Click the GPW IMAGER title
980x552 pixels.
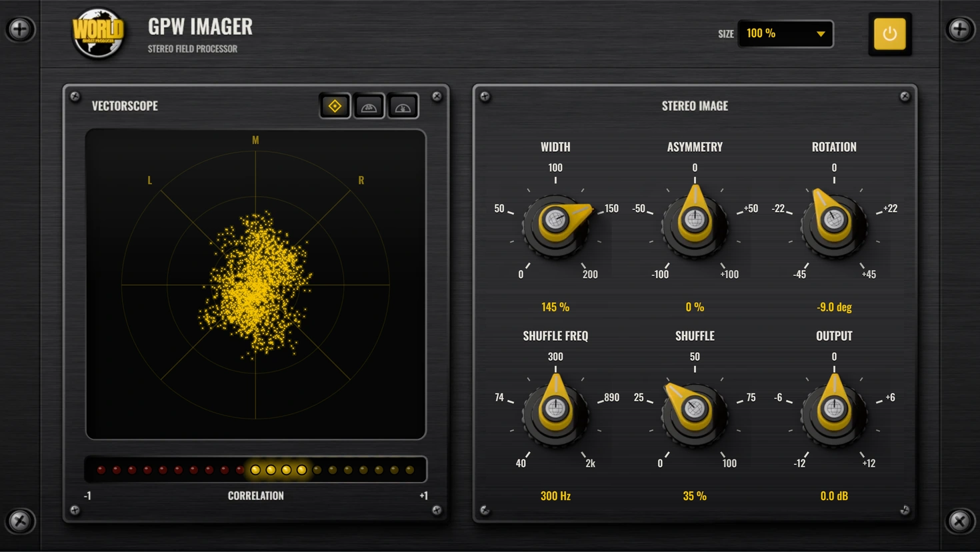200,27
